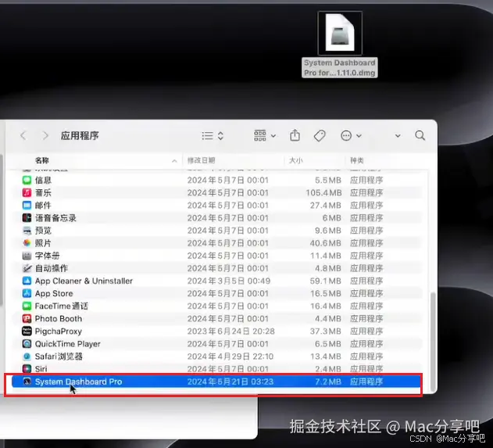
Task: Click the 59.1 MB size cell
Action: [x=326, y=281]
